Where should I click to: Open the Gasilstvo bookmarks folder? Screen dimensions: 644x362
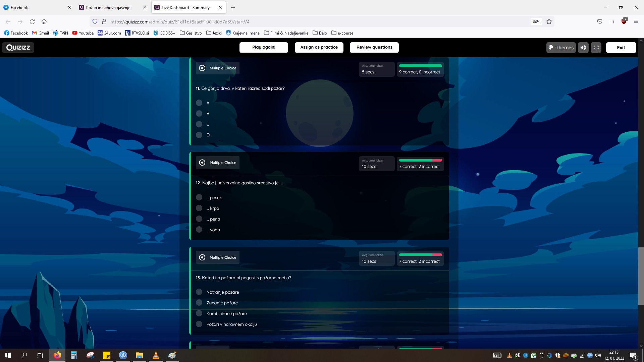[191, 33]
